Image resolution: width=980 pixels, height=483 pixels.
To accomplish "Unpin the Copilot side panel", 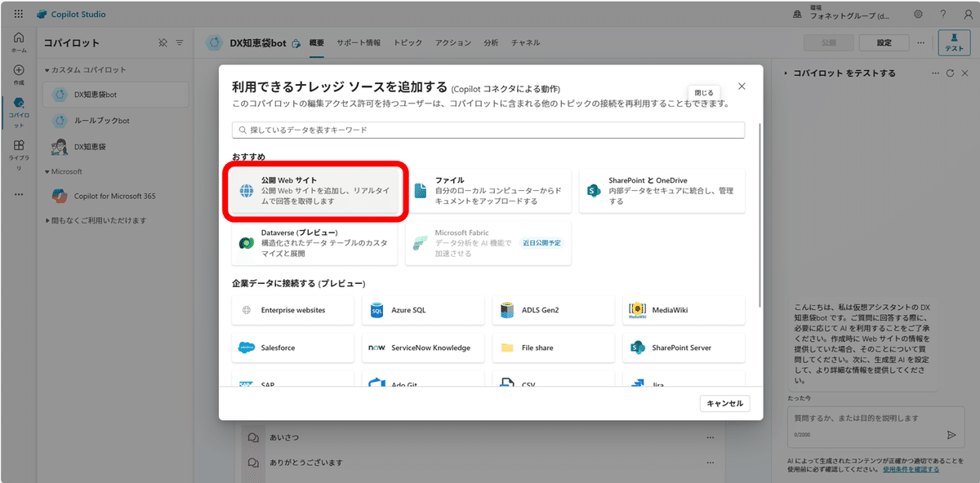I will [x=163, y=42].
